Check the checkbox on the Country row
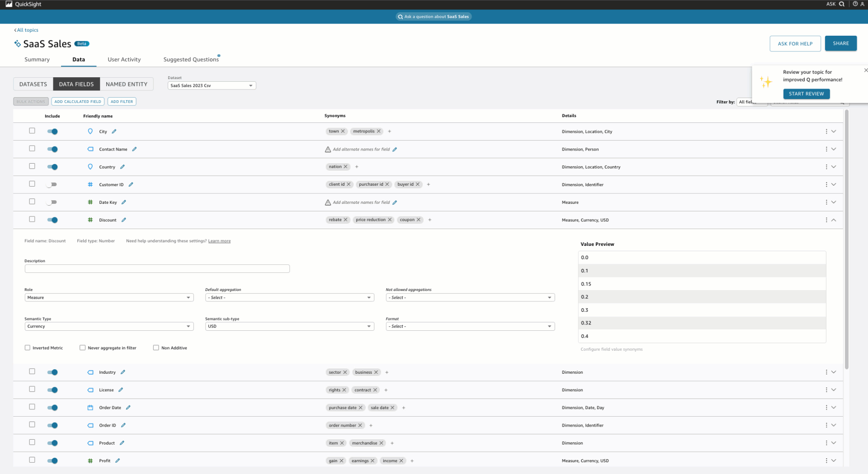 tap(32, 166)
